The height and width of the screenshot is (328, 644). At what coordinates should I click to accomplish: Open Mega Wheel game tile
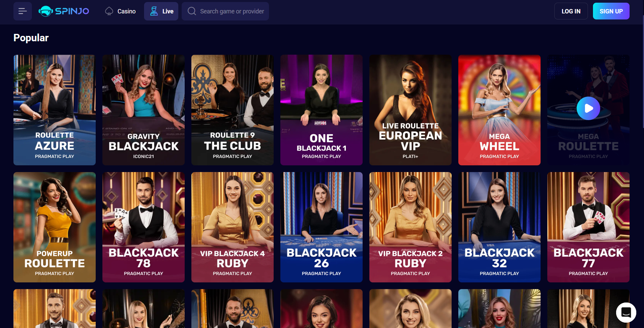pyautogui.click(x=499, y=110)
